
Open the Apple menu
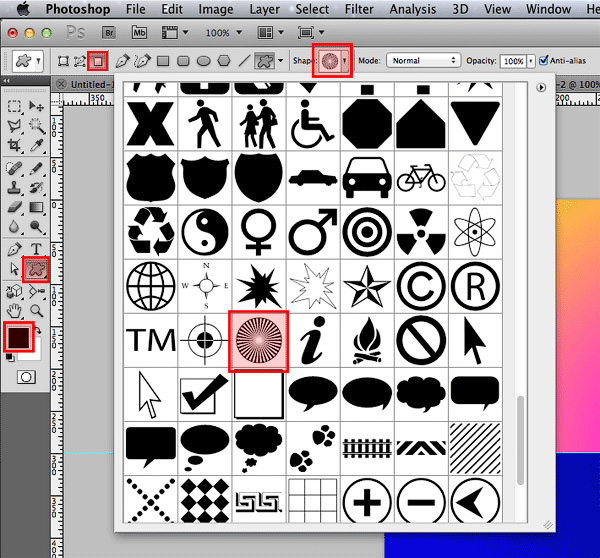[x=24, y=8]
